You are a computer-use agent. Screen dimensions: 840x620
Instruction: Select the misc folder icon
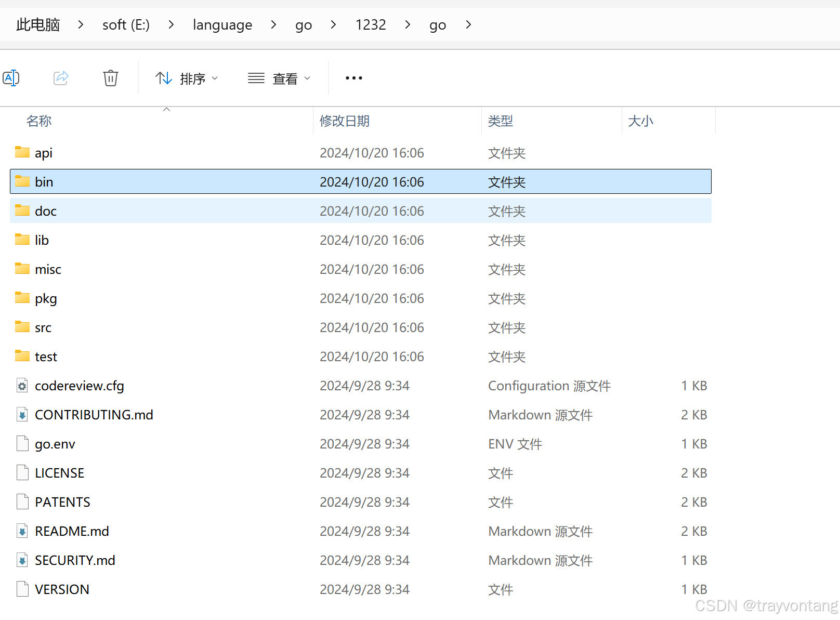pyautogui.click(x=22, y=268)
